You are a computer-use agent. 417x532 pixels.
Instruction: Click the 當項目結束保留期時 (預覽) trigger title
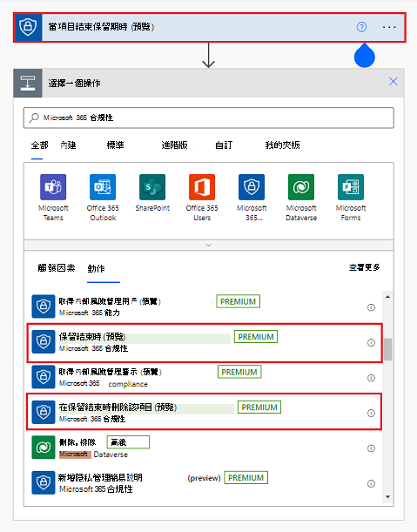click(x=101, y=27)
